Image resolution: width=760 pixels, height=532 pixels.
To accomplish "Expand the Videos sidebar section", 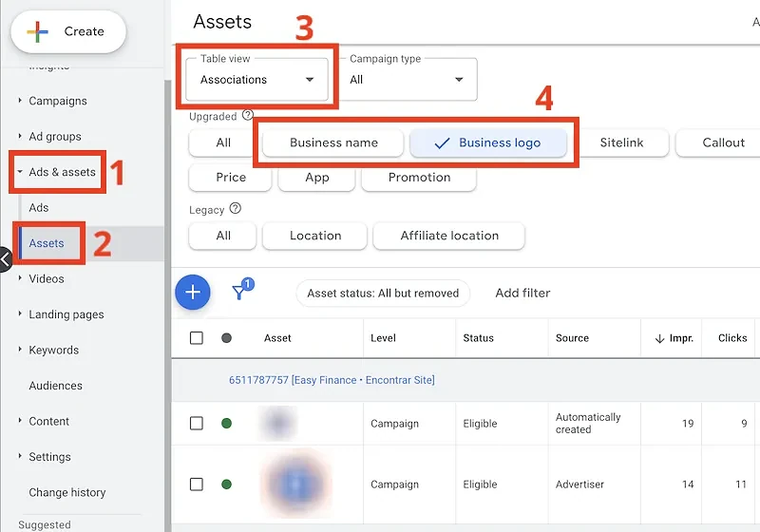I will [x=20, y=278].
